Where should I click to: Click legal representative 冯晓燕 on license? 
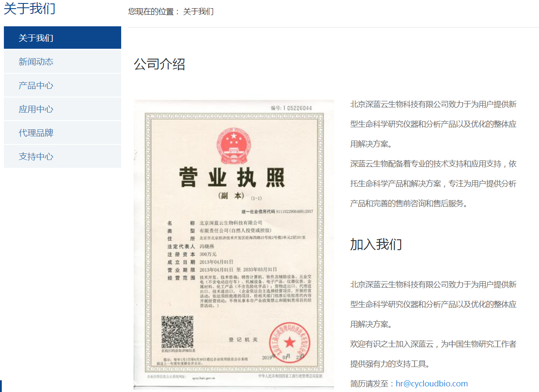coord(207,246)
